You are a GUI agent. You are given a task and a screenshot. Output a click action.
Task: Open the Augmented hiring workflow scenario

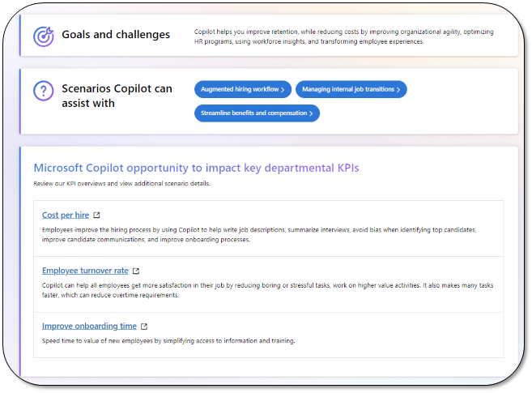point(243,89)
